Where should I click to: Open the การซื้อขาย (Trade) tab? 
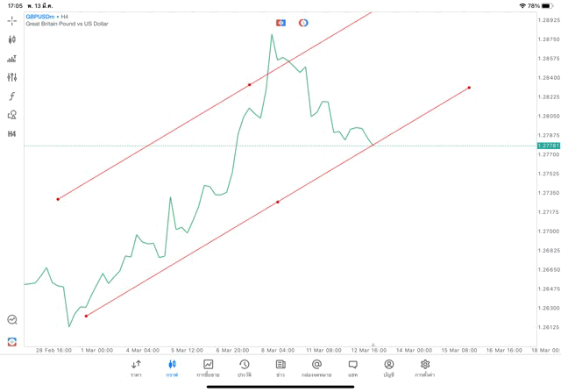tap(209, 368)
